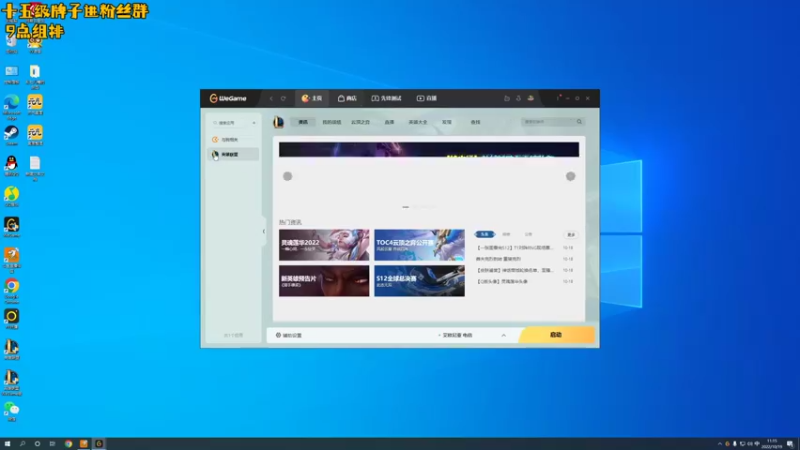Screen dimensions: 800x450
Task: Open the 直播 live tab in top bar
Action: (427, 98)
